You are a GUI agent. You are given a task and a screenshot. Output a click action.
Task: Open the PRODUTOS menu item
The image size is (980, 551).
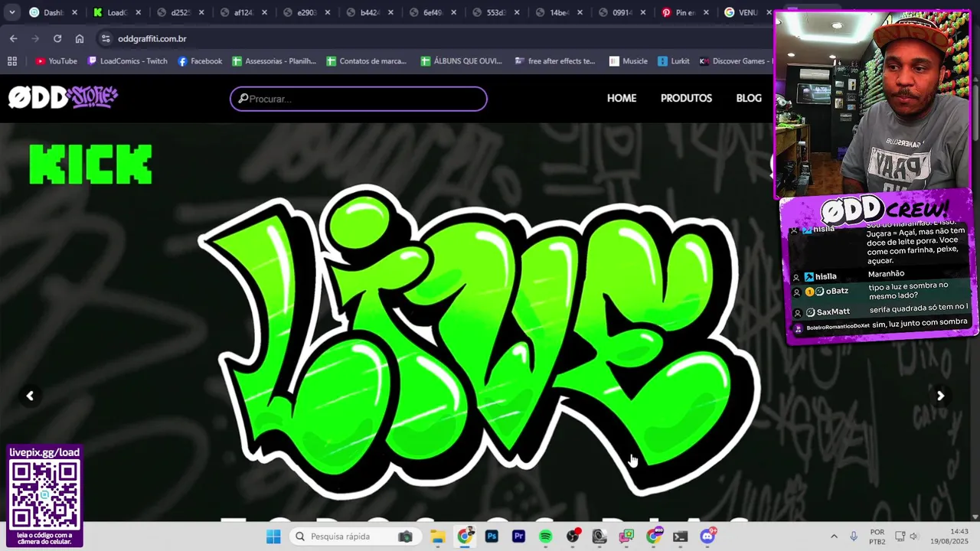click(x=686, y=98)
